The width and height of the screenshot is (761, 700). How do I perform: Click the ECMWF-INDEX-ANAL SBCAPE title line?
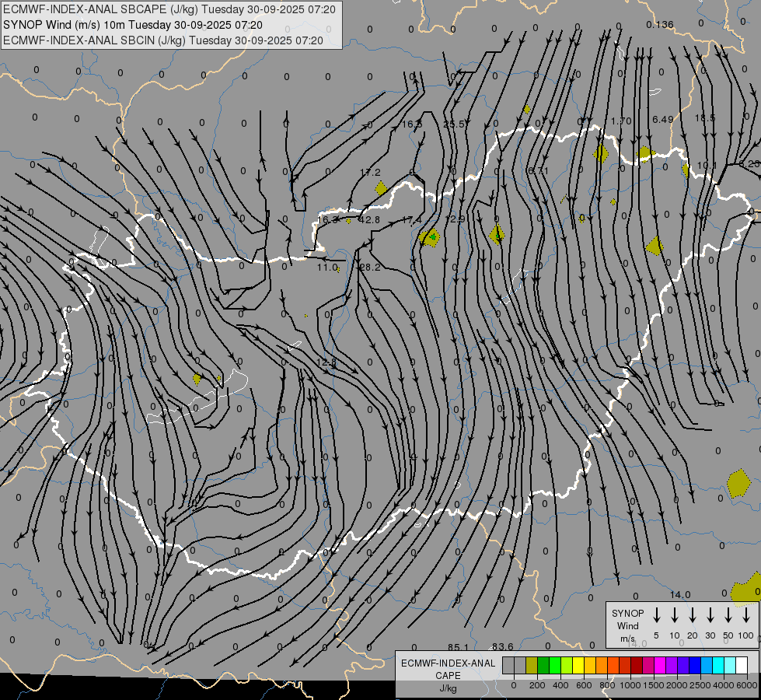(169, 9)
